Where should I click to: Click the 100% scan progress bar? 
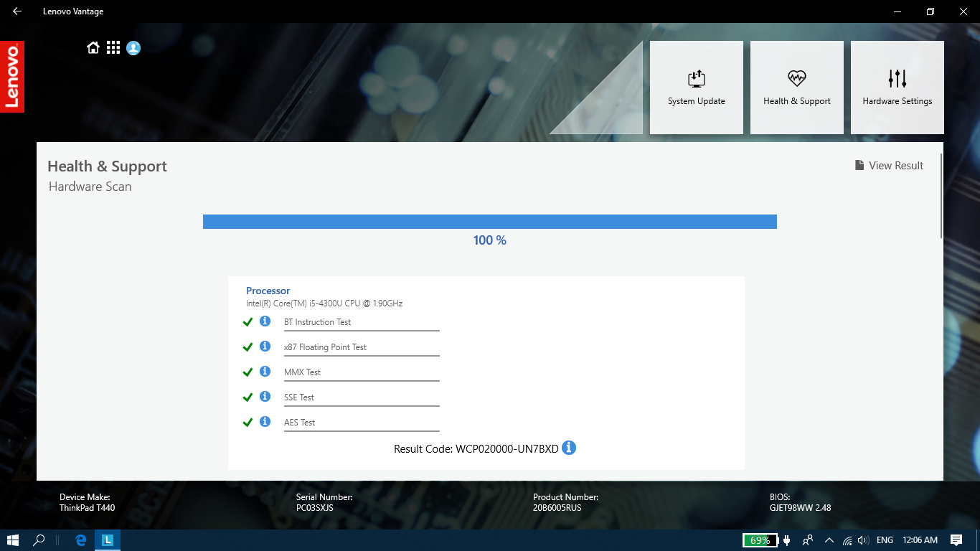[489, 222]
